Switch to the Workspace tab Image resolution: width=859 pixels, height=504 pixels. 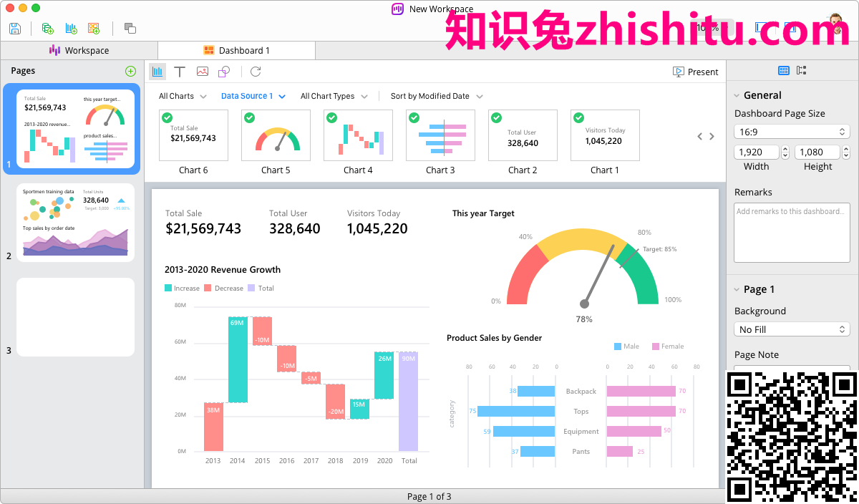[x=79, y=50]
